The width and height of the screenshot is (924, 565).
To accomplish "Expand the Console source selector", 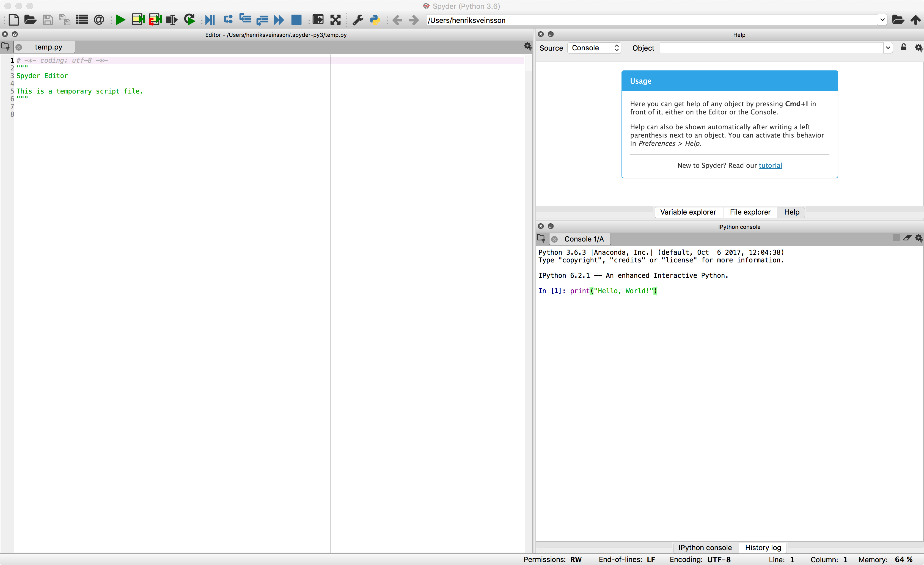I will click(x=592, y=48).
